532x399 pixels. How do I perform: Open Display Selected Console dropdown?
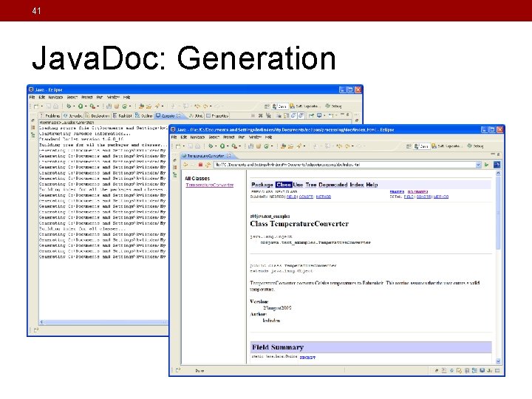pyautogui.click(x=324, y=116)
